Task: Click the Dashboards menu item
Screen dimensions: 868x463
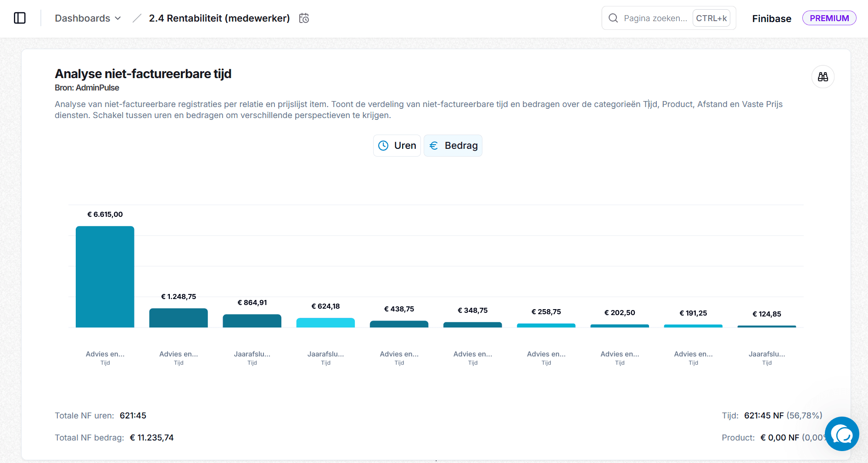Action: 83,18
